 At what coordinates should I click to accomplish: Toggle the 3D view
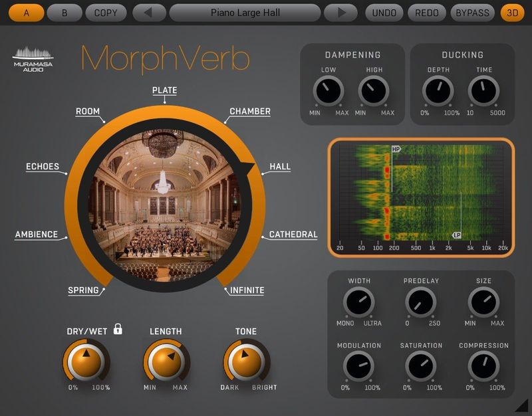[512, 12]
